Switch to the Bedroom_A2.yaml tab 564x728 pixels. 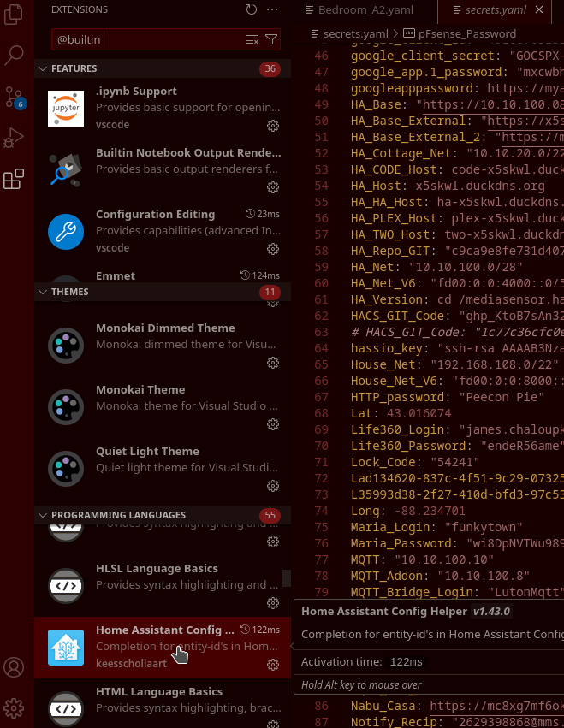click(365, 10)
